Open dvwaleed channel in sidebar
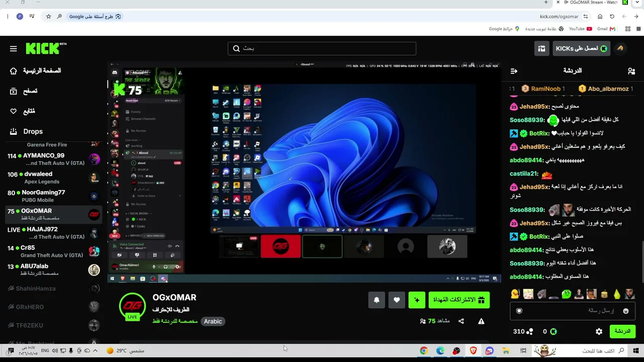This screenshot has height=362, width=644. [x=53, y=177]
